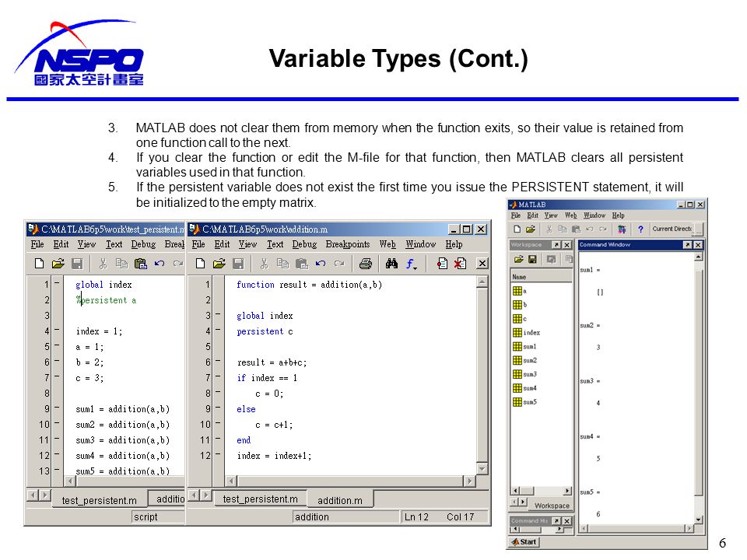Click Open file icon in addition.m editor
This screenshot has width=747, height=560.
pyautogui.click(x=219, y=264)
